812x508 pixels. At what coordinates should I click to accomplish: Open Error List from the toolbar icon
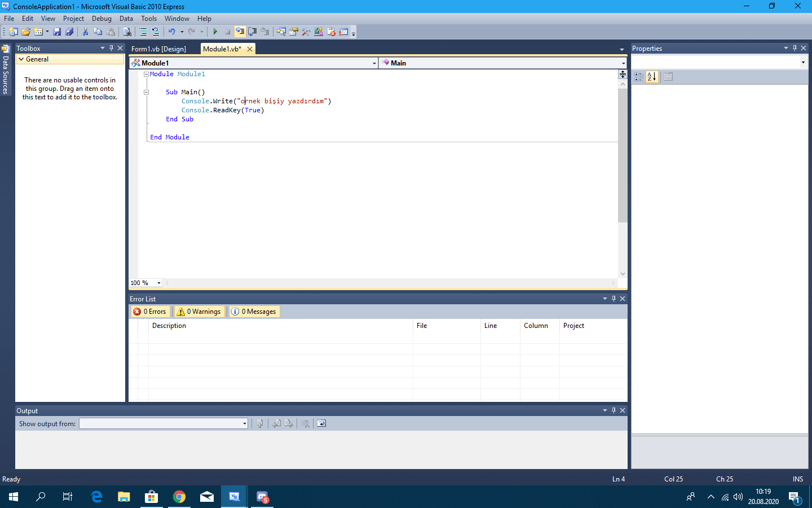[x=332, y=32]
